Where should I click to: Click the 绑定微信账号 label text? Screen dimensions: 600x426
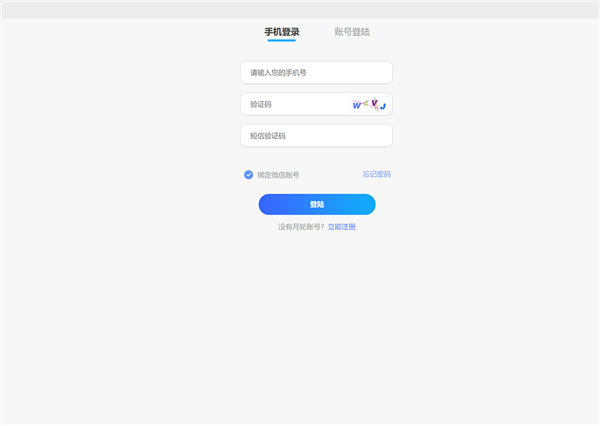coord(278,175)
